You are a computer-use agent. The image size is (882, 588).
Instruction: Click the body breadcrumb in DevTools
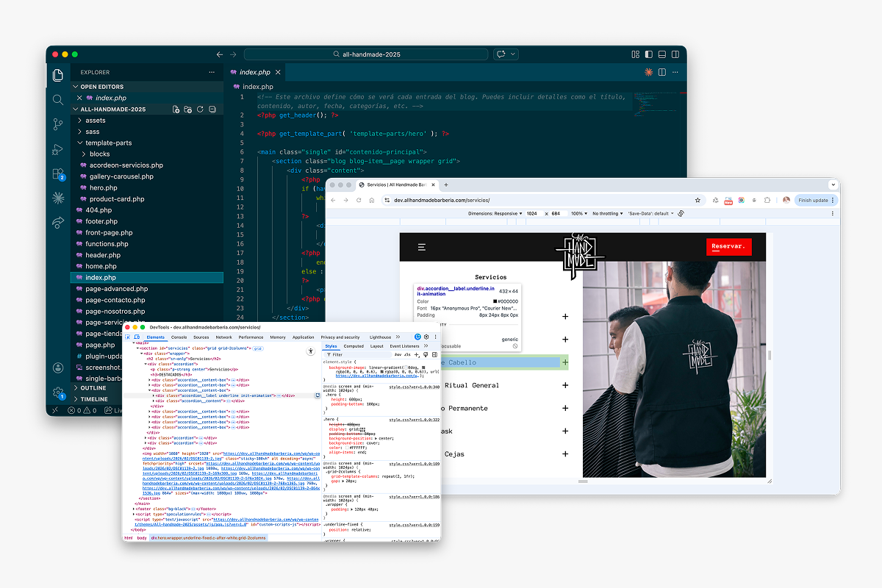142,538
